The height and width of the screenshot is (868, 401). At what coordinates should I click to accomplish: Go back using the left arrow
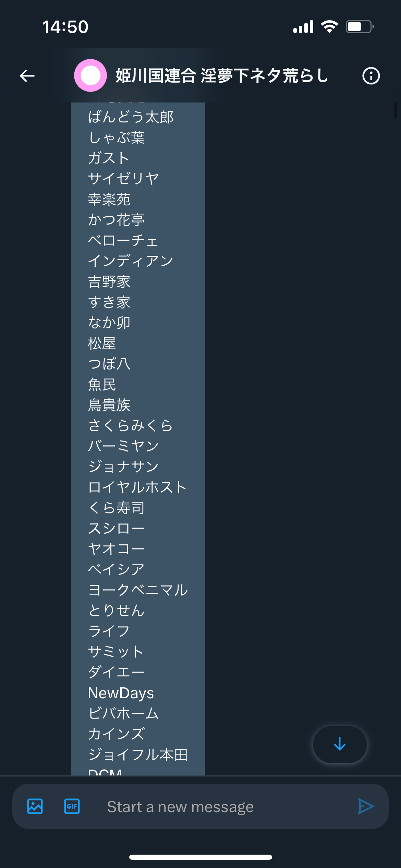27,76
